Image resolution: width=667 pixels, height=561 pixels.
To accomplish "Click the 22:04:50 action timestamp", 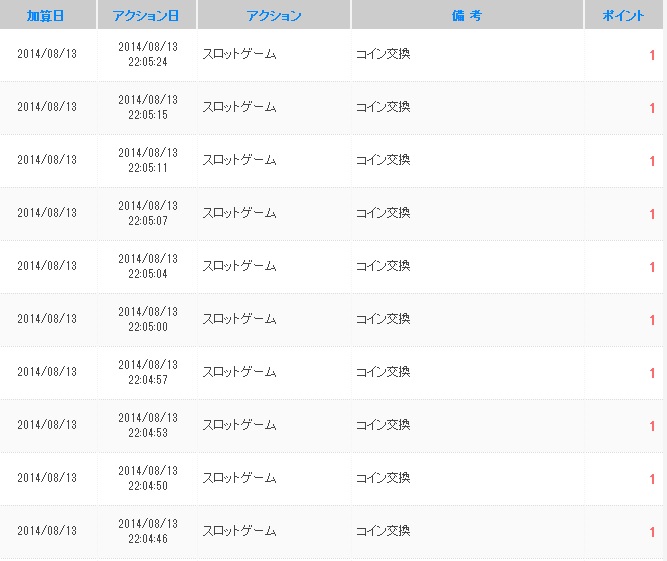I will tap(148, 485).
